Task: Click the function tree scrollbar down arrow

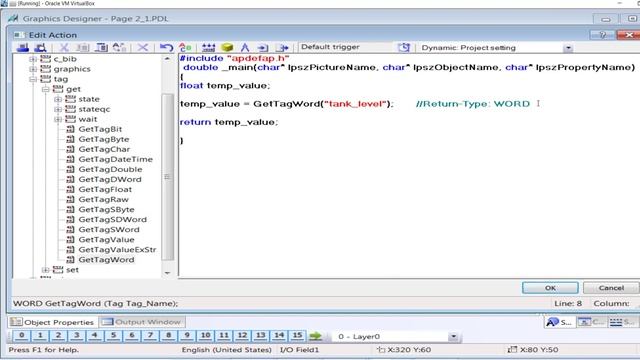Action: (167, 273)
